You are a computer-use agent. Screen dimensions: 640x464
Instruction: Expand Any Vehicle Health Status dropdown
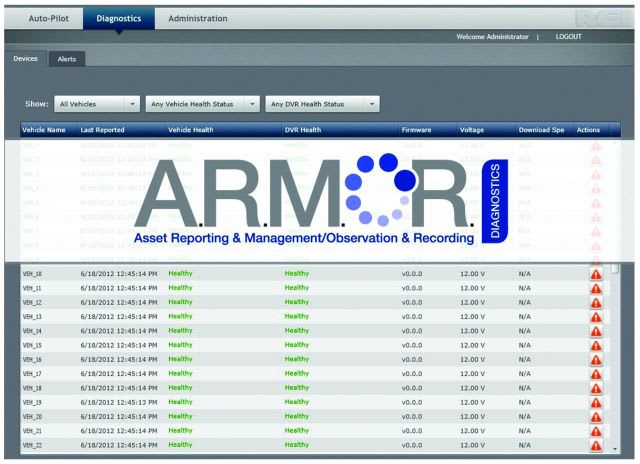tap(202, 104)
